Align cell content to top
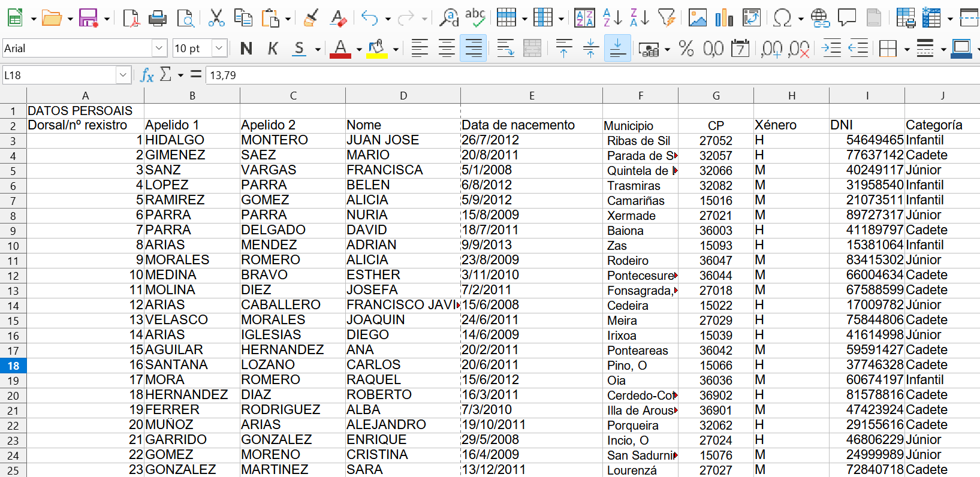 [x=563, y=49]
